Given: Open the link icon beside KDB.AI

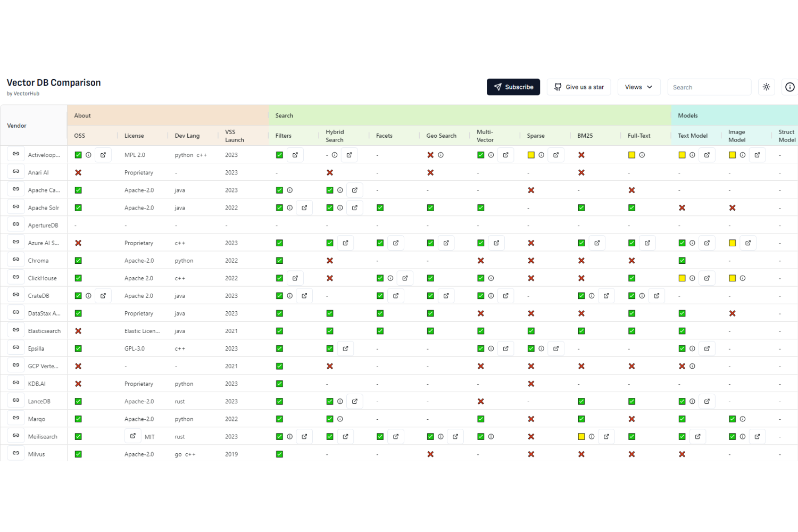Looking at the screenshot, I should [x=16, y=383].
